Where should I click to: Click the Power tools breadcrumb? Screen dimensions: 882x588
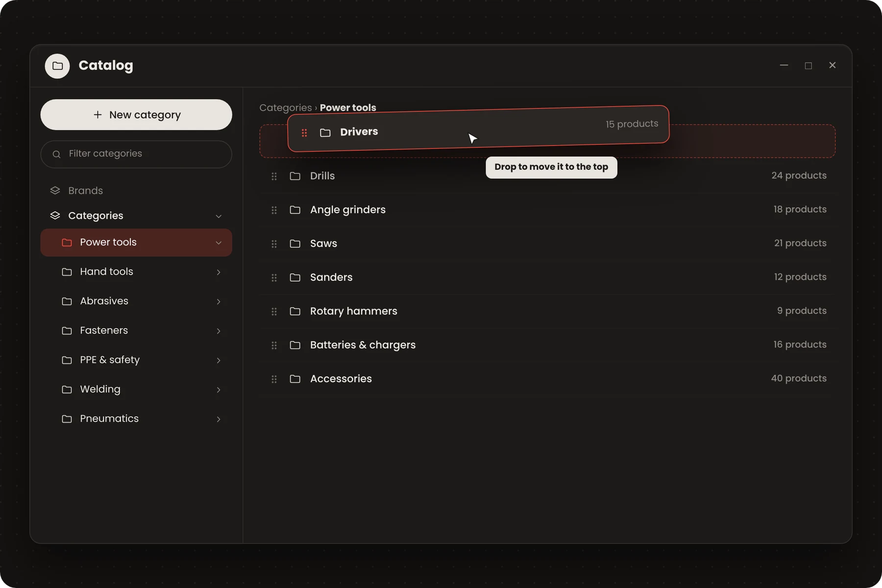point(348,108)
